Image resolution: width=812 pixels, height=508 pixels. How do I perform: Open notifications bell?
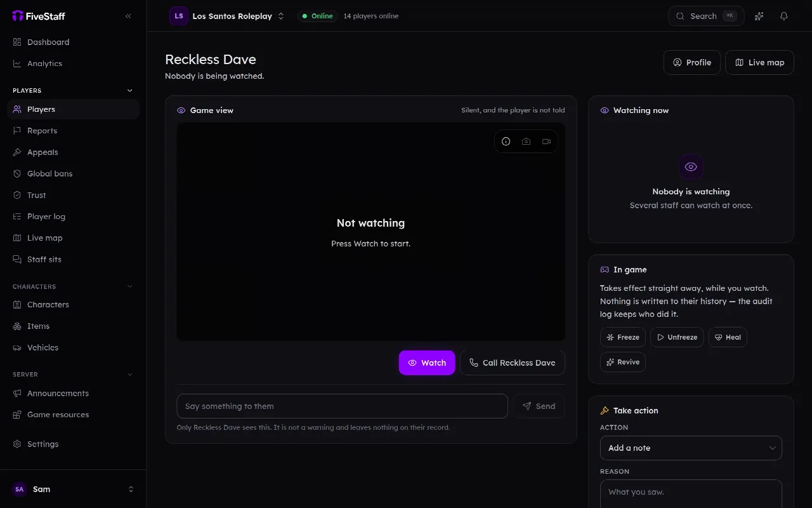784,16
